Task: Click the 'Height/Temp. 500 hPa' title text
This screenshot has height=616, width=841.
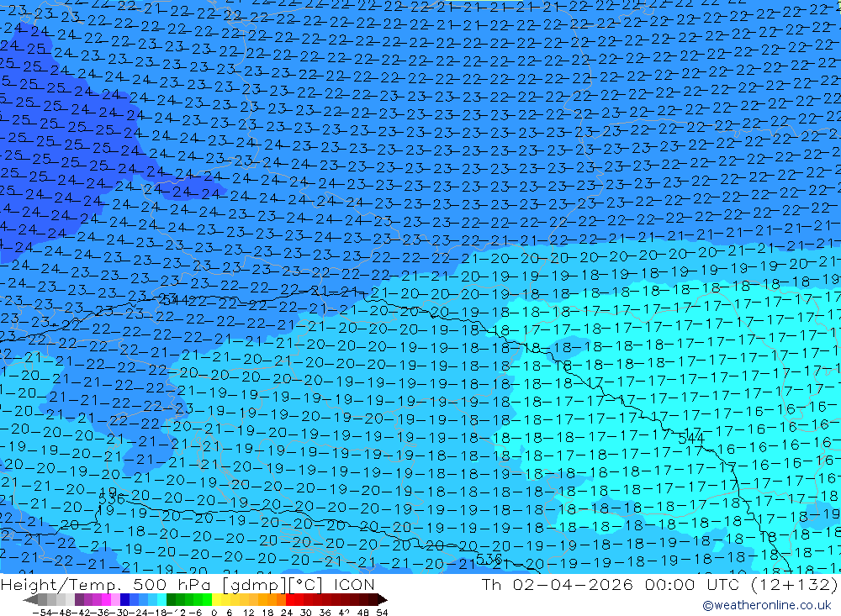Action: 108,584
